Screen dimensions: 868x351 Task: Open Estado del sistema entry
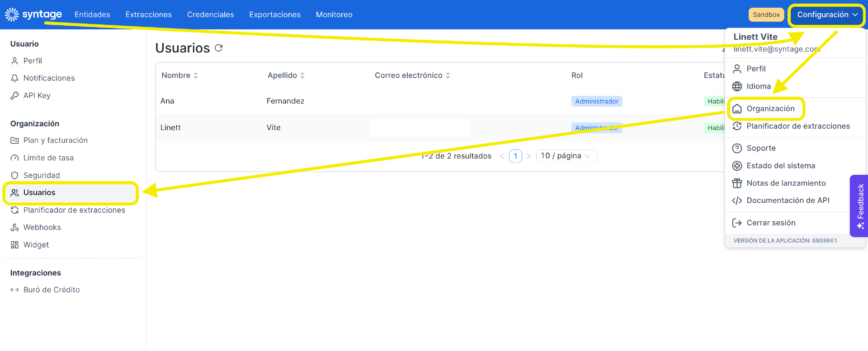click(781, 166)
